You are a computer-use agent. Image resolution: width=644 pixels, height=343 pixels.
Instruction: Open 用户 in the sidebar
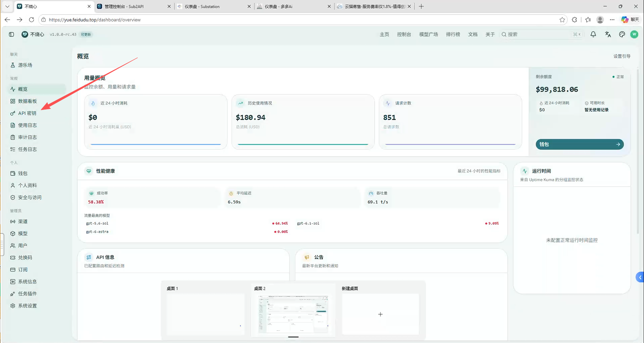pyautogui.click(x=37, y=246)
